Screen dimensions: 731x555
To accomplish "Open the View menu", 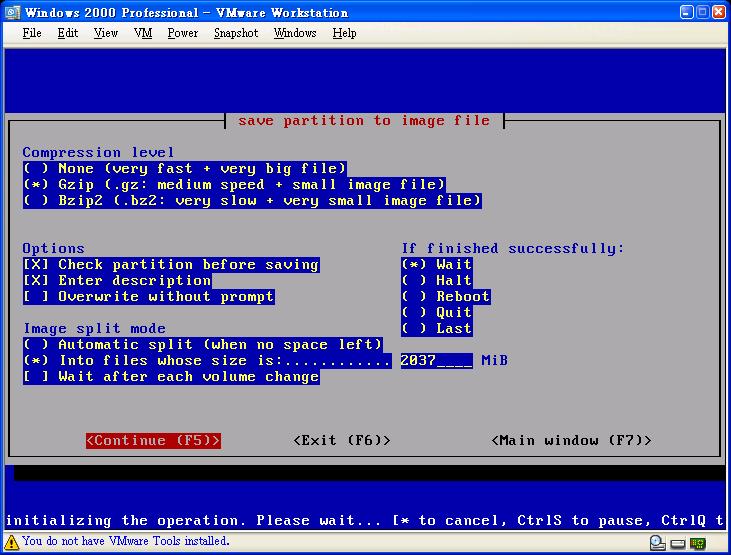I will [105, 33].
